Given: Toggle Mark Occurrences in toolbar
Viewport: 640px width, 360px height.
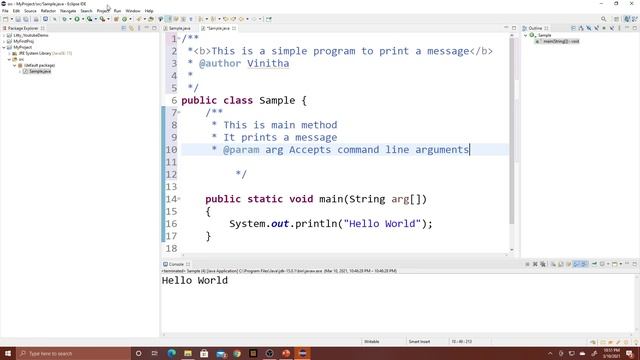Looking at the screenshot, I should (x=168, y=19).
